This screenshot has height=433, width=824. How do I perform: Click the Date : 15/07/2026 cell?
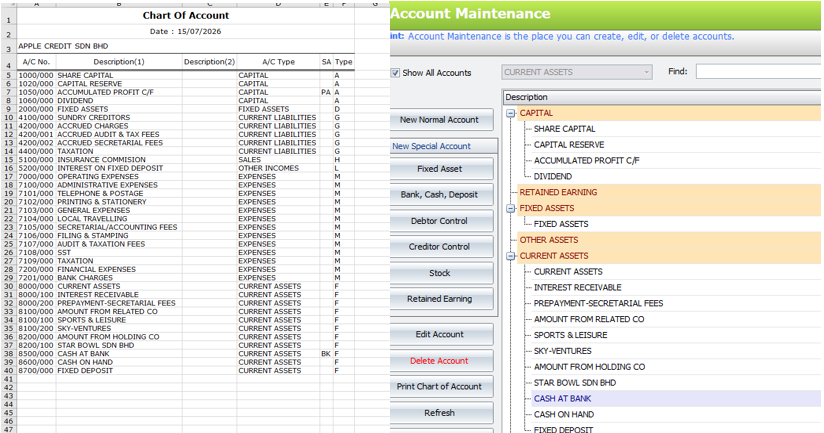(186, 32)
